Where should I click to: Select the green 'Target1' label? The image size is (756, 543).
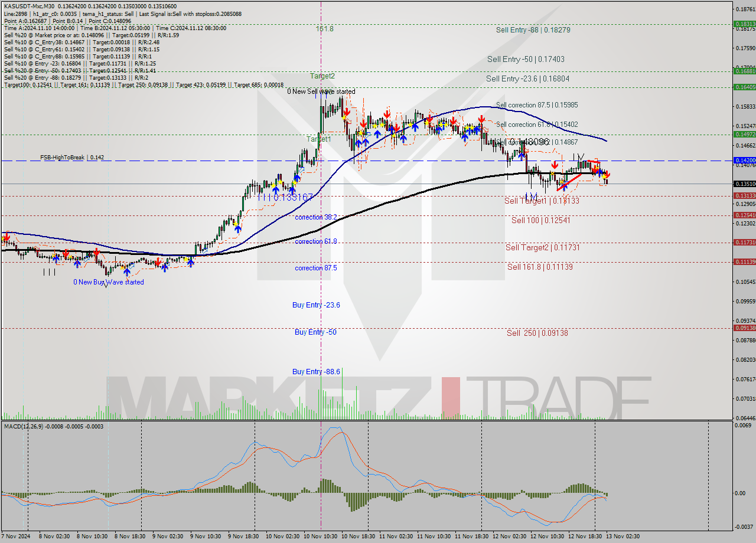tap(318, 139)
